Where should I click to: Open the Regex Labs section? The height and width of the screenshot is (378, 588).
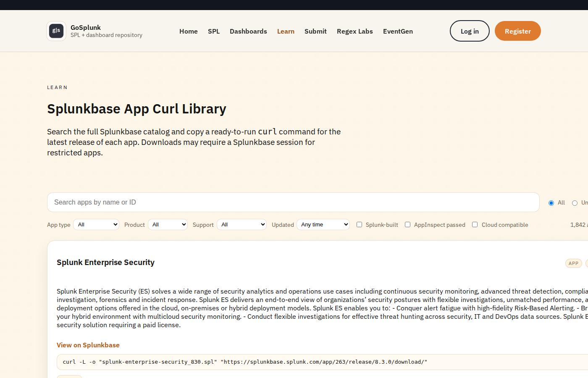[x=354, y=31]
